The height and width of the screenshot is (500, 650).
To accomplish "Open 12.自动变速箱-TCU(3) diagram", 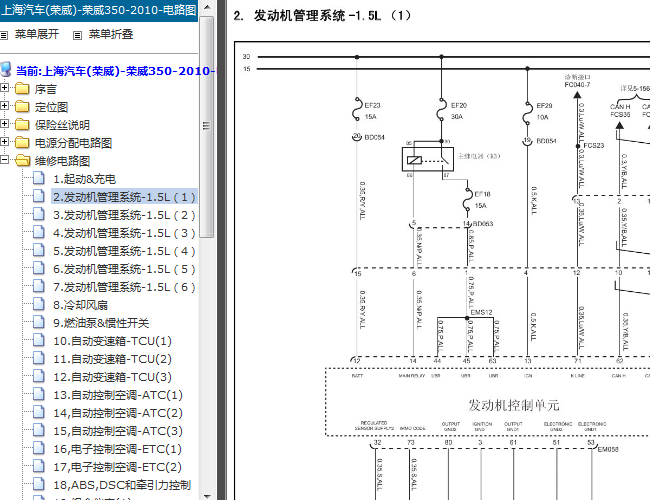I will click(x=112, y=377).
